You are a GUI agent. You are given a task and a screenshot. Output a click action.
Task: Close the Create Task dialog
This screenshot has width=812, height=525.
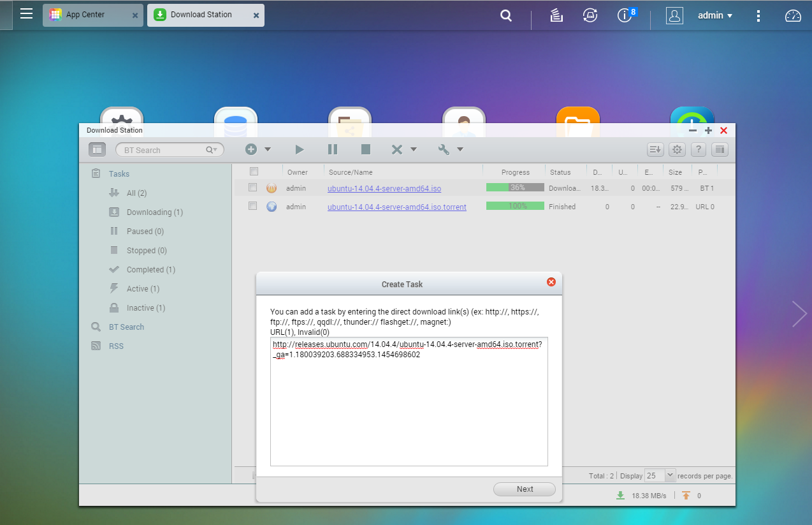coord(551,282)
